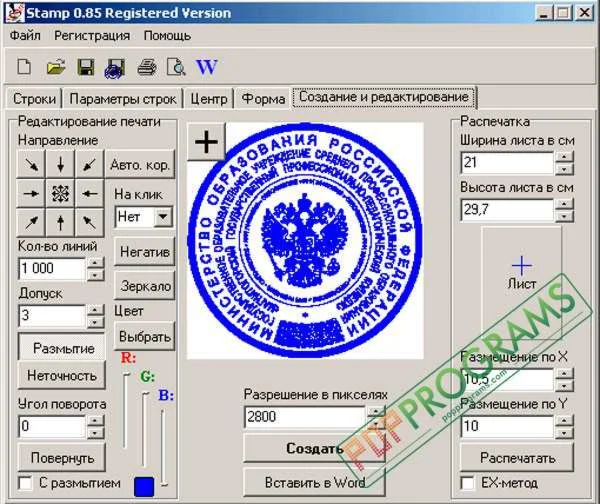Click the Создать button
The width and height of the screenshot is (600, 504).
315,448
